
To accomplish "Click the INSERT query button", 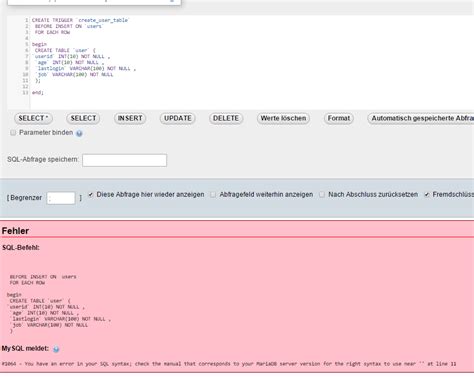I will pos(130,118).
